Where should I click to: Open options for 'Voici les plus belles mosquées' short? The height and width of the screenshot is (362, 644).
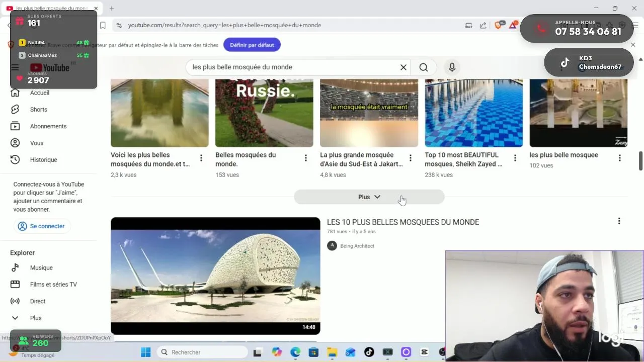(201, 158)
